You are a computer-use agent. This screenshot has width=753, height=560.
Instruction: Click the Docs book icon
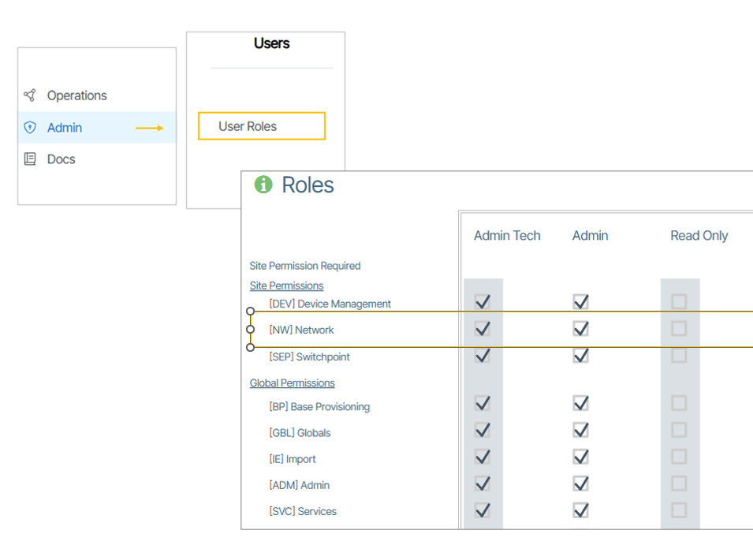click(30, 159)
